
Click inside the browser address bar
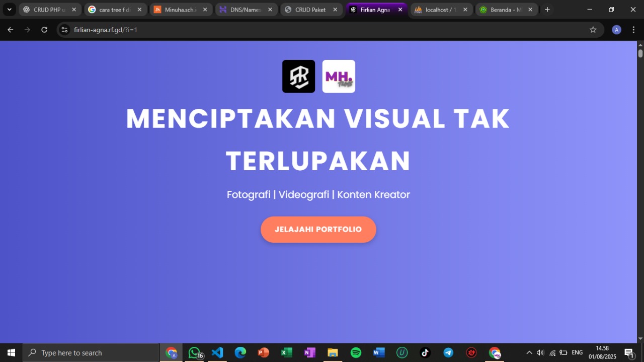(x=201, y=30)
